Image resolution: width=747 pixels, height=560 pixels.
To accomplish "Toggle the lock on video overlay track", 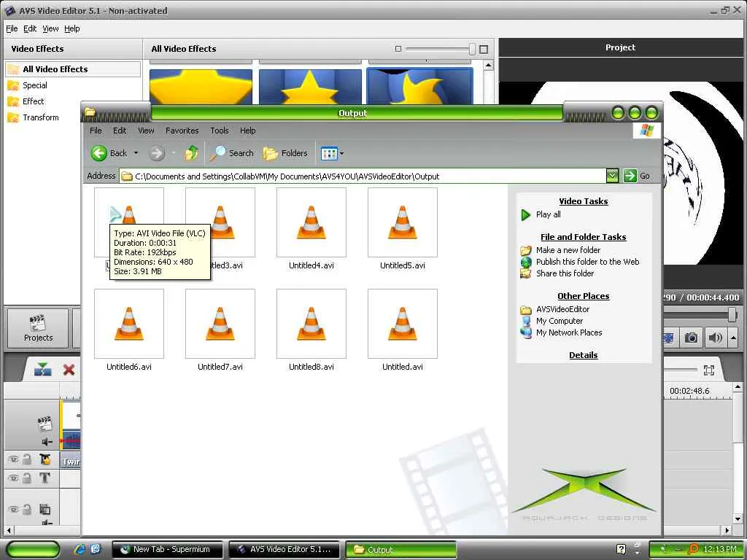I will (x=27, y=509).
